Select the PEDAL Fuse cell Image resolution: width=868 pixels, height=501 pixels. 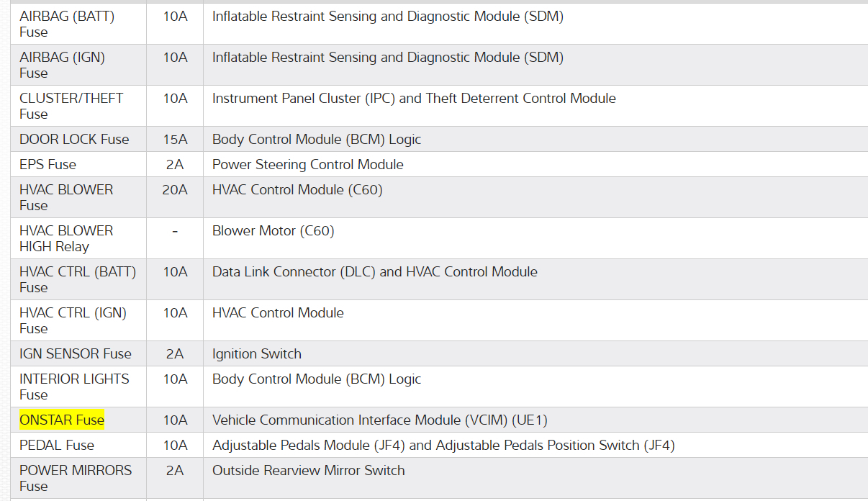[x=57, y=446]
